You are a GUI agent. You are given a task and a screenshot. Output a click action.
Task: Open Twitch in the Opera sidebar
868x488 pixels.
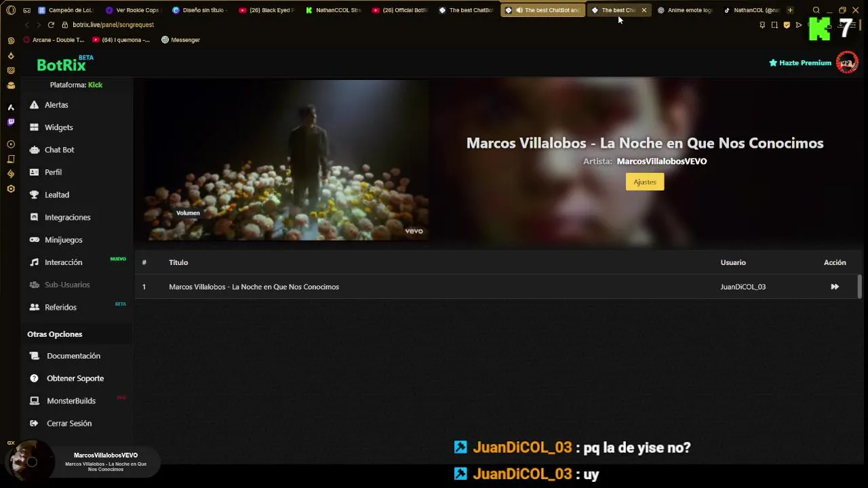tap(11, 122)
